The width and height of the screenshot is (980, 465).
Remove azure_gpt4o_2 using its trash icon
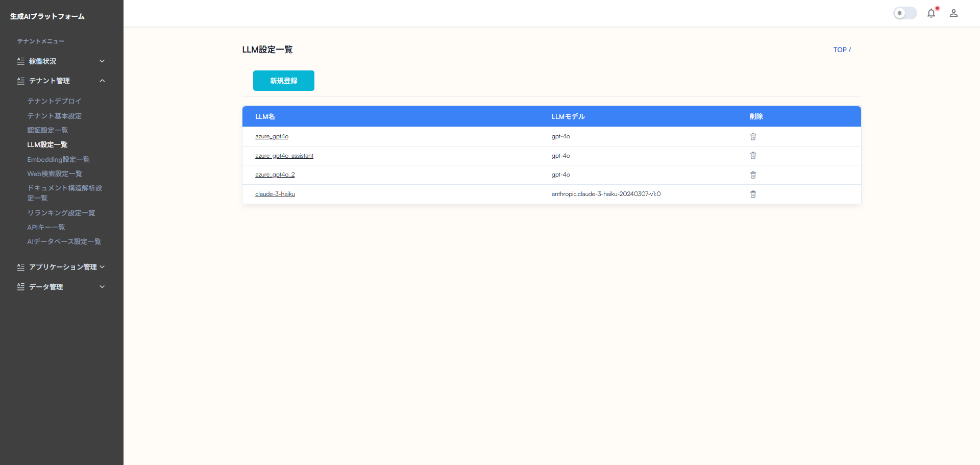pyautogui.click(x=753, y=175)
